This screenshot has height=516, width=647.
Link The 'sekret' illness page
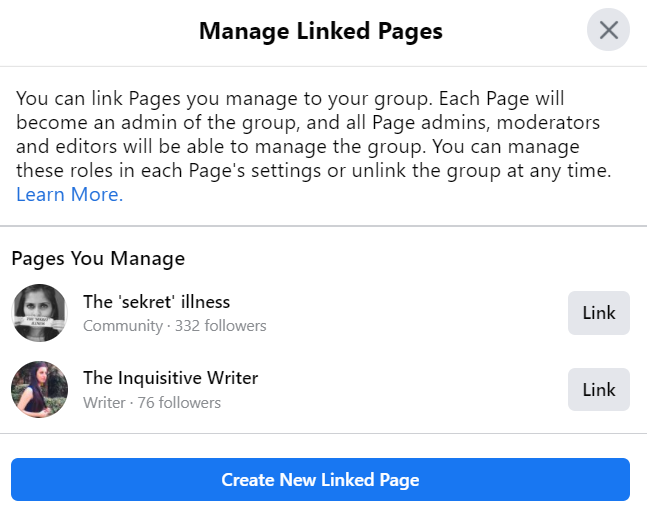pyautogui.click(x=598, y=313)
